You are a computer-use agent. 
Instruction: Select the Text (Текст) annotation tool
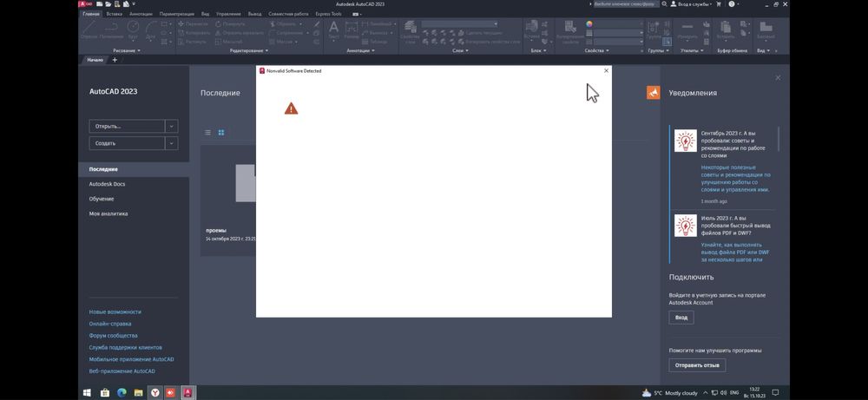pos(334,30)
